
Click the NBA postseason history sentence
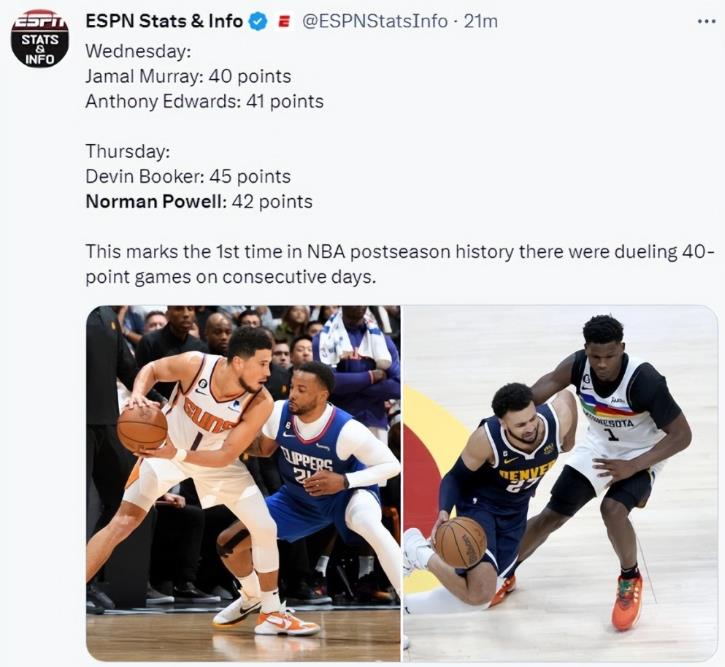point(400,264)
